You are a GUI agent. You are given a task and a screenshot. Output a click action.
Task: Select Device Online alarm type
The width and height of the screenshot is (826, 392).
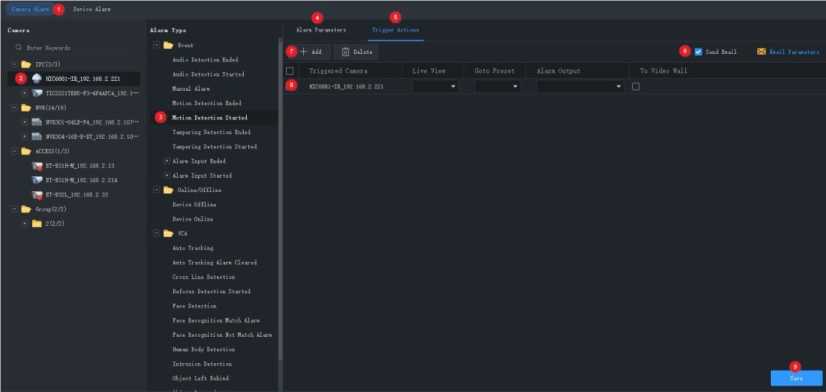pyautogui.click(x=192, y=219)
